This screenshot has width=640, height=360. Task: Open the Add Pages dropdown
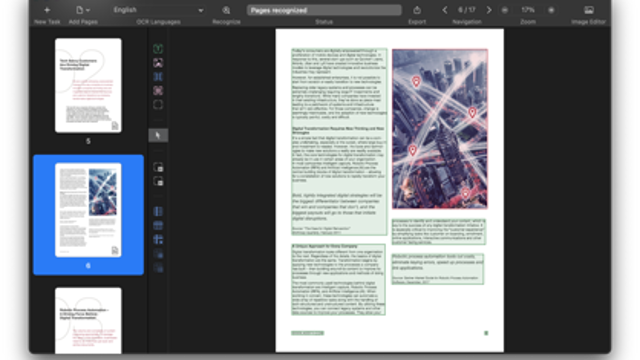(x=83, y=10)
